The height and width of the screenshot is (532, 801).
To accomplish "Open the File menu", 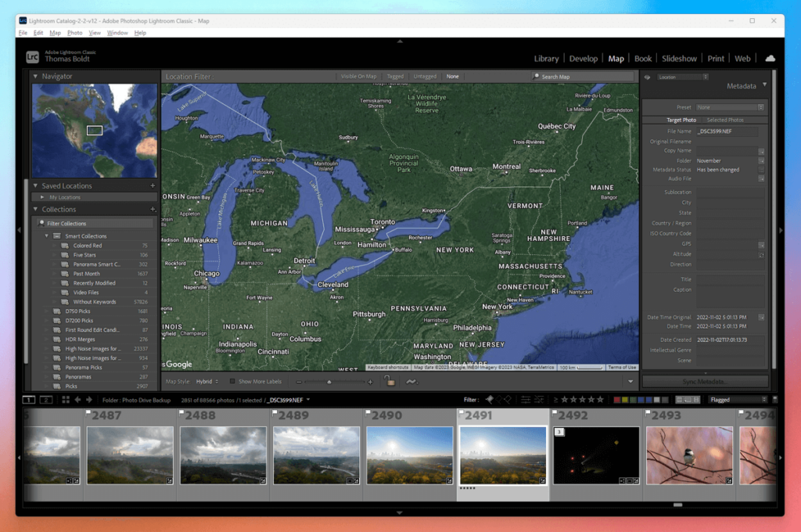I will tap(23, 33).
